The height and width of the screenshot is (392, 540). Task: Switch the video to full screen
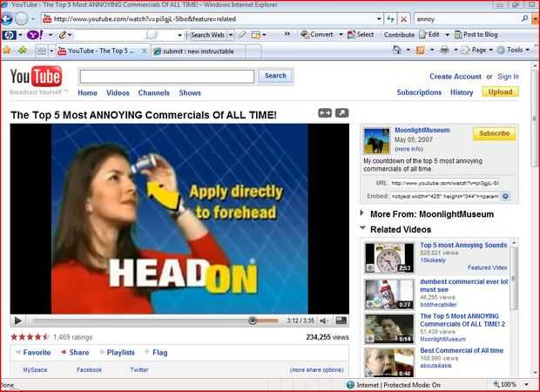[x=341, y=321]
